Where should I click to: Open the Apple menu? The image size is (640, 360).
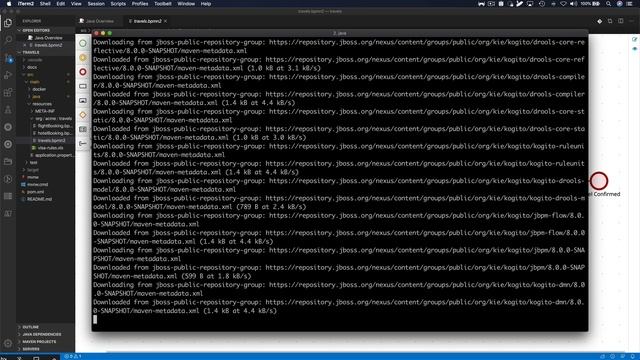[x=9, y=4]
